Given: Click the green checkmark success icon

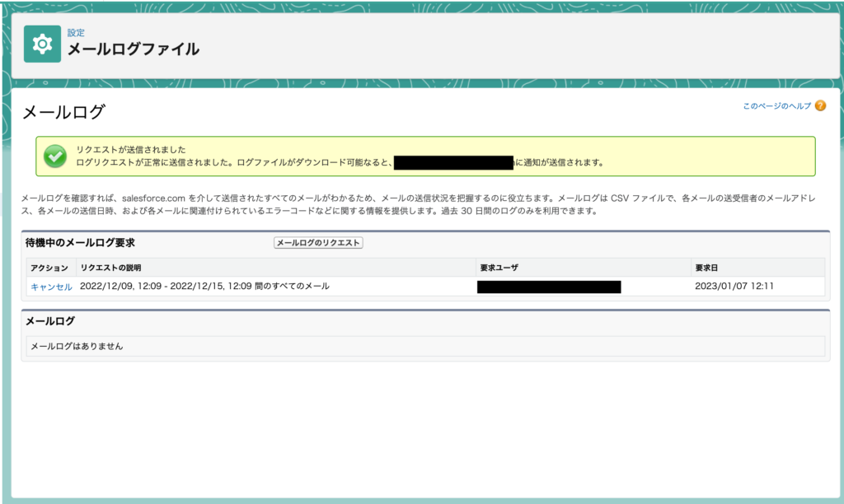Looking at the screenshot, I should (55, 156).
